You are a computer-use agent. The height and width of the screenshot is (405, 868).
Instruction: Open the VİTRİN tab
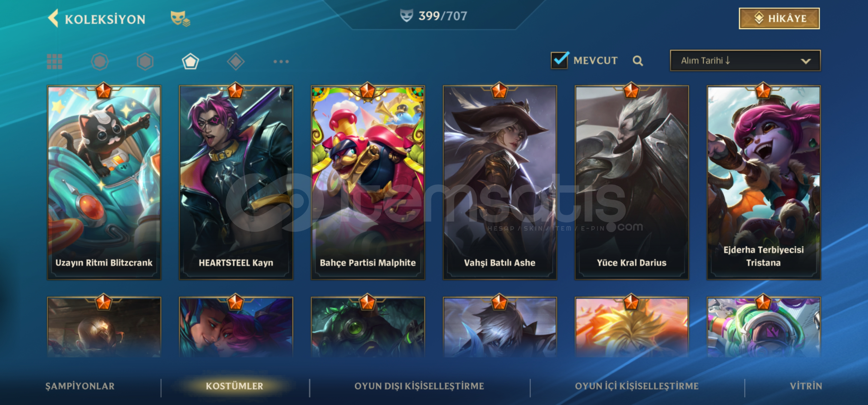click(806, 386)
